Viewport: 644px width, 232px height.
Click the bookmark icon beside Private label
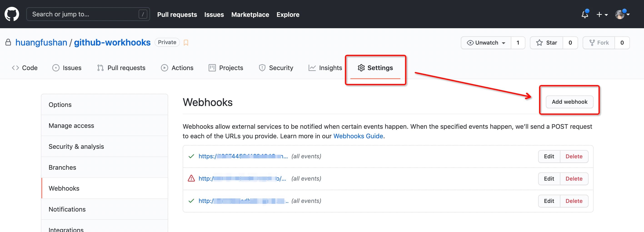click(186, 43)
